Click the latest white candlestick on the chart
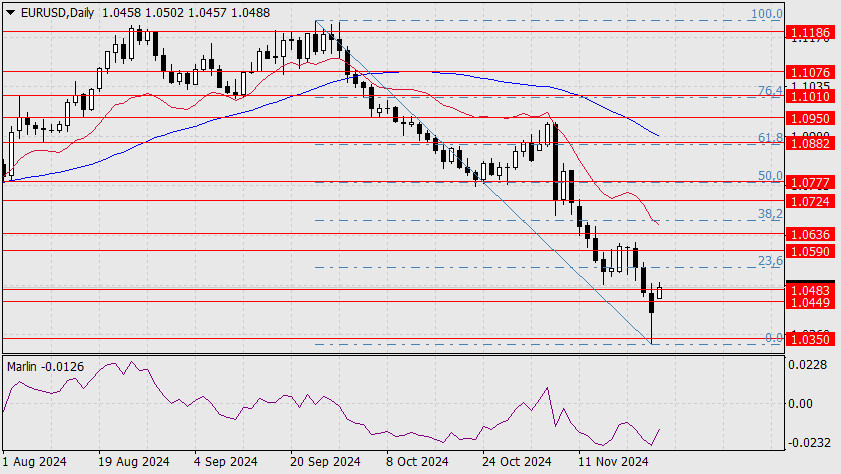This screenshot has width=841, height=474. [659, 292]
